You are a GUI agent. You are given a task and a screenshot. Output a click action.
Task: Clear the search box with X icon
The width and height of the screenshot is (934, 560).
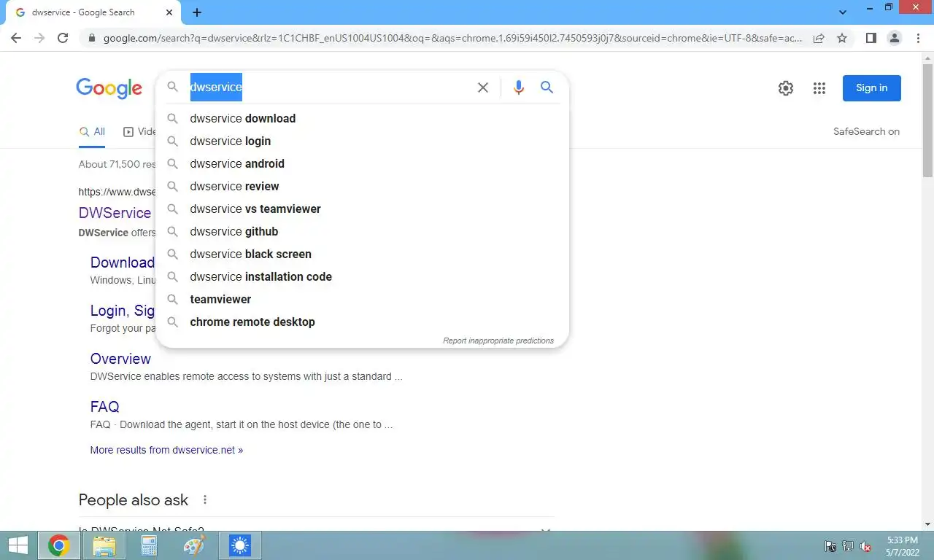tap(483, 87)
